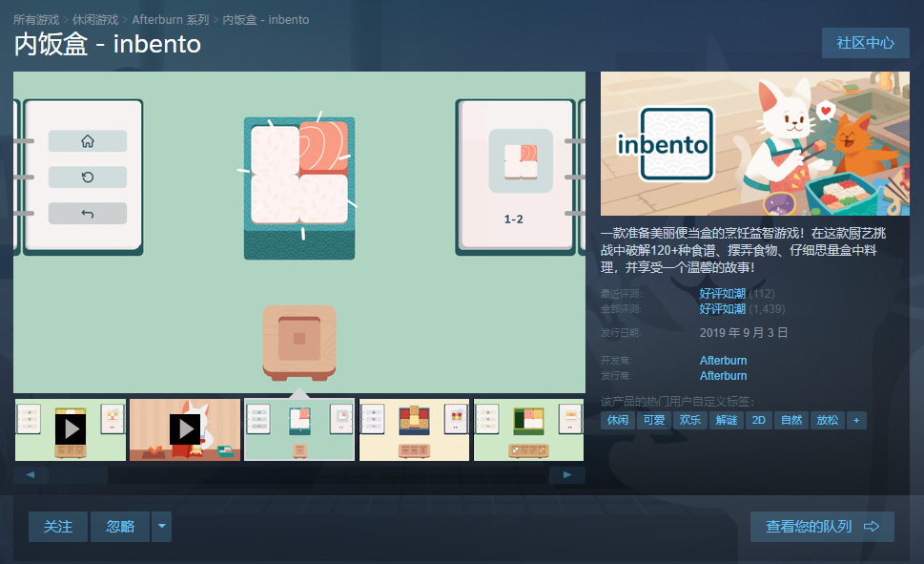
Task: Click the right arrow of thumbnail strip
Action: 567,474
